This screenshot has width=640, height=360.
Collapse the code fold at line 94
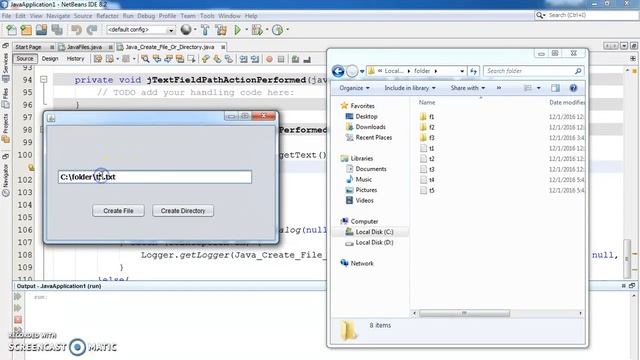click(x=44, y=80)
